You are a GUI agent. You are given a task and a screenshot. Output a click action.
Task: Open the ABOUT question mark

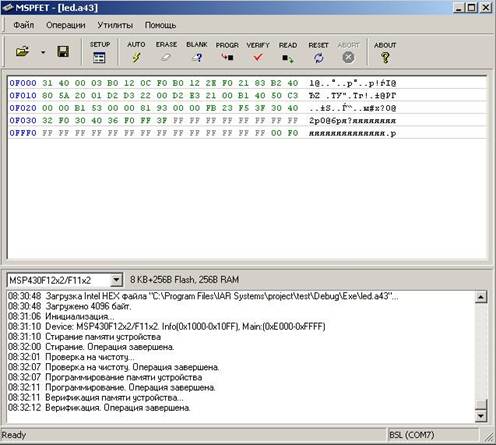pos(385,52)
